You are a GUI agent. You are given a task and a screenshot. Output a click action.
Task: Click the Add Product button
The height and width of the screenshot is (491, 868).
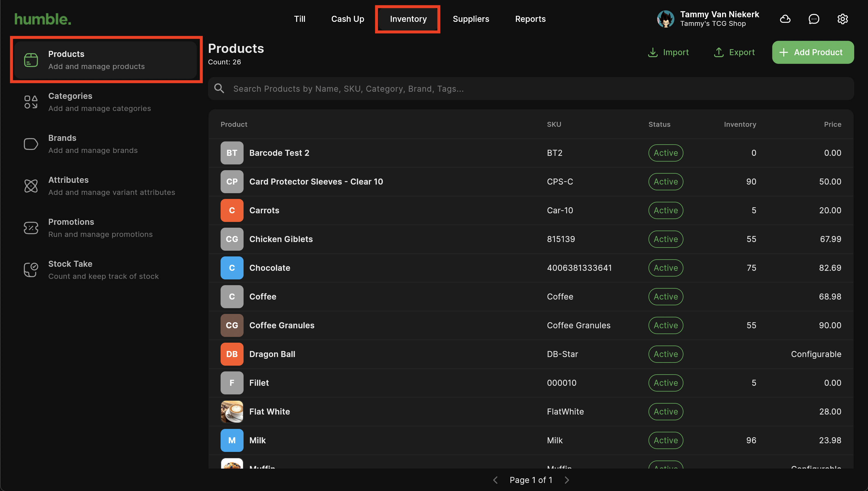tap(813, 52)
